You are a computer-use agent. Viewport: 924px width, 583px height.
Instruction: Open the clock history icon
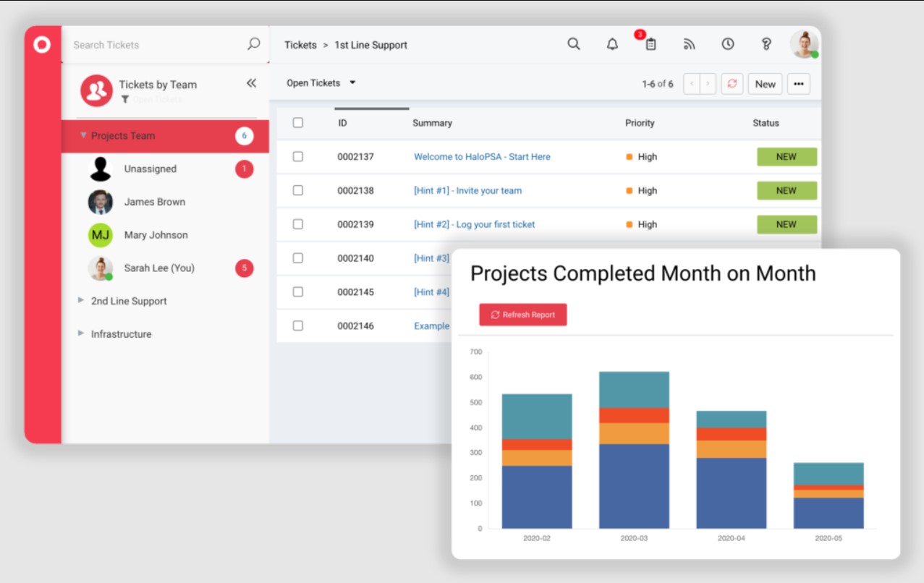[x=727, y=44]
